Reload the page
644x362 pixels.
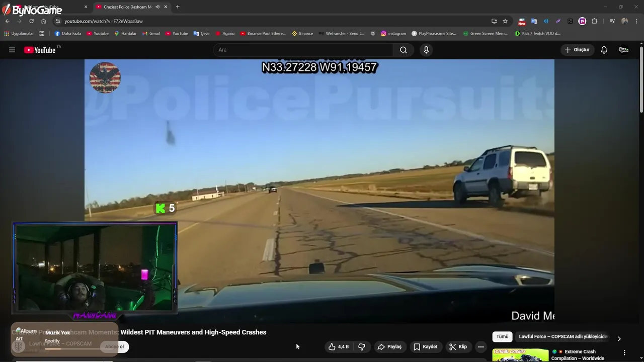[x=31, y=21]
